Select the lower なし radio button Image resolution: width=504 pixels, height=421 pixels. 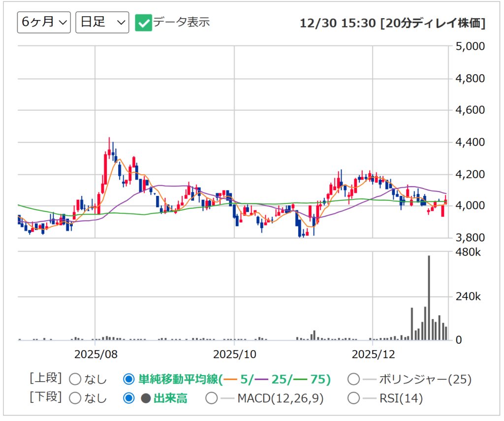(x=75, y=398)
